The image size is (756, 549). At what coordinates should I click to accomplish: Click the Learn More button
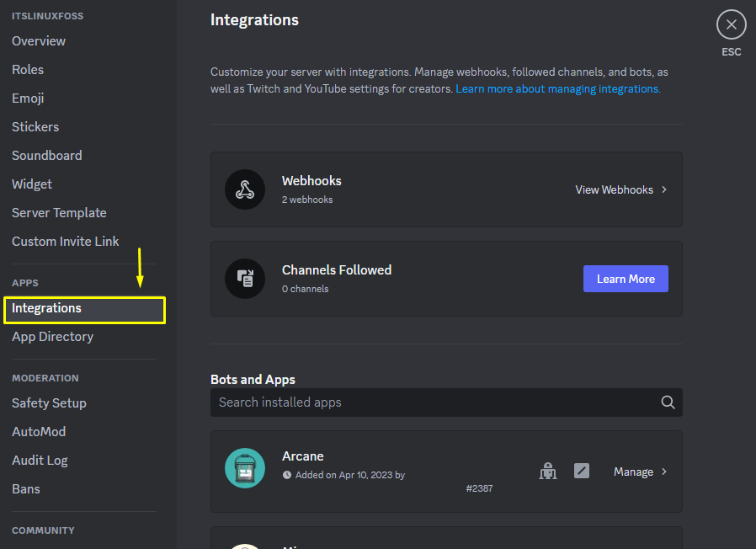[626, 279]
